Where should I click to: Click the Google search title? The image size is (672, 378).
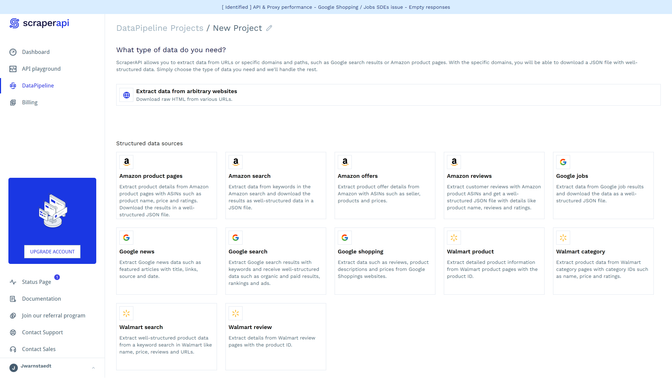pos(248,252)
